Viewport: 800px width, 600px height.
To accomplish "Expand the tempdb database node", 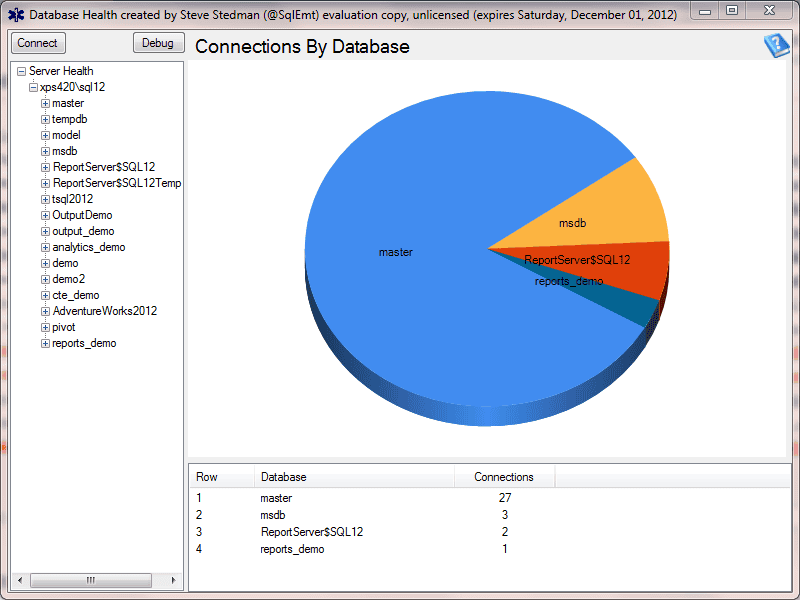I will 45,119.
